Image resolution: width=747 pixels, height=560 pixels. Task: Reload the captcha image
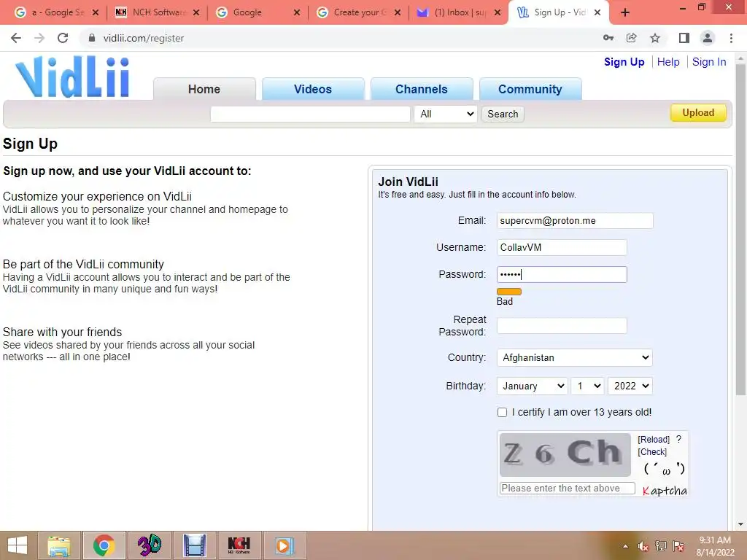(x=654, y=440)
